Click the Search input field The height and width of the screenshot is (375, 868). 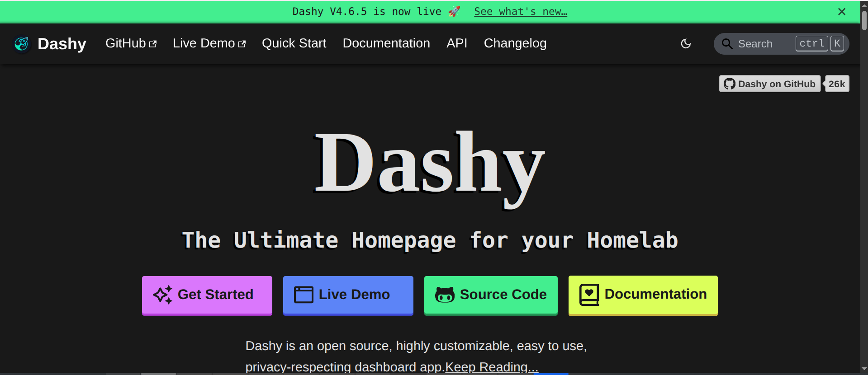coord(781,44)
